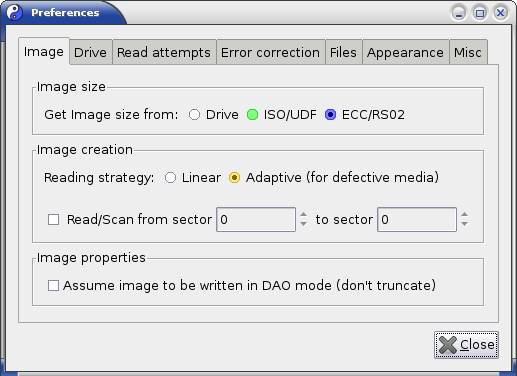The width and height of the screenshot is (517, 376).
Task: Open the Error correction tab
Action: coord(271,52)
